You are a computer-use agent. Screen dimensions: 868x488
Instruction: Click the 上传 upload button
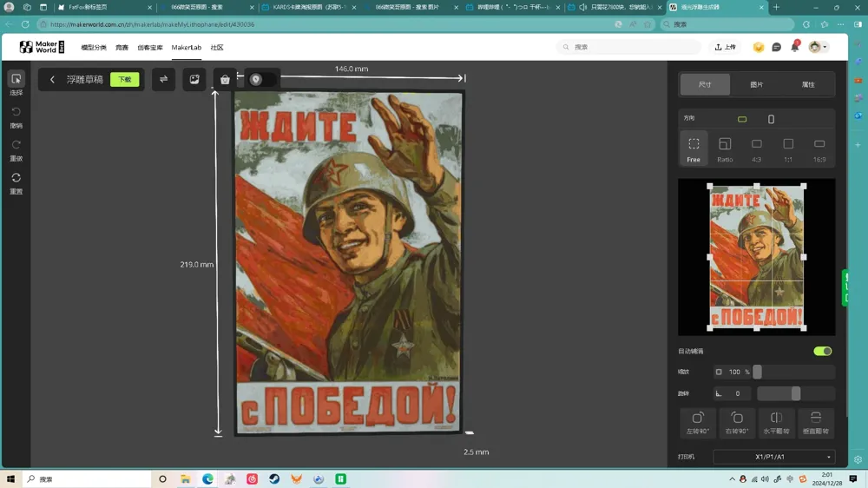click(725, 47)
